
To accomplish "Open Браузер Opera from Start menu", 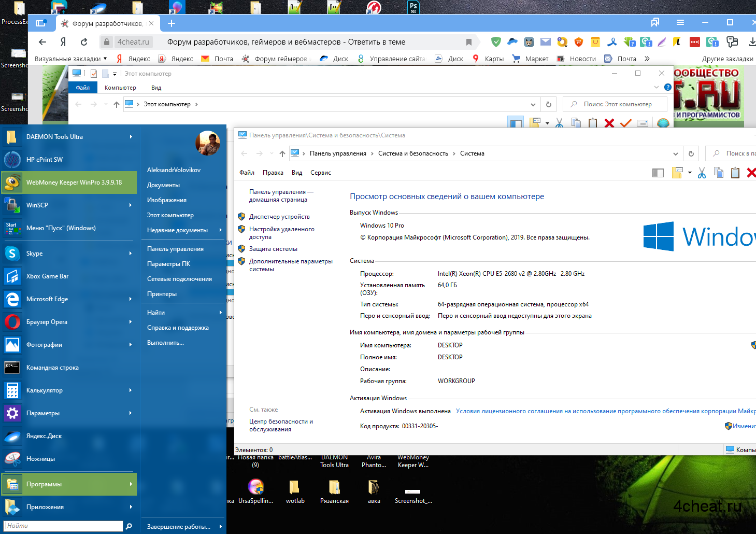I will [x=69, y=322].
